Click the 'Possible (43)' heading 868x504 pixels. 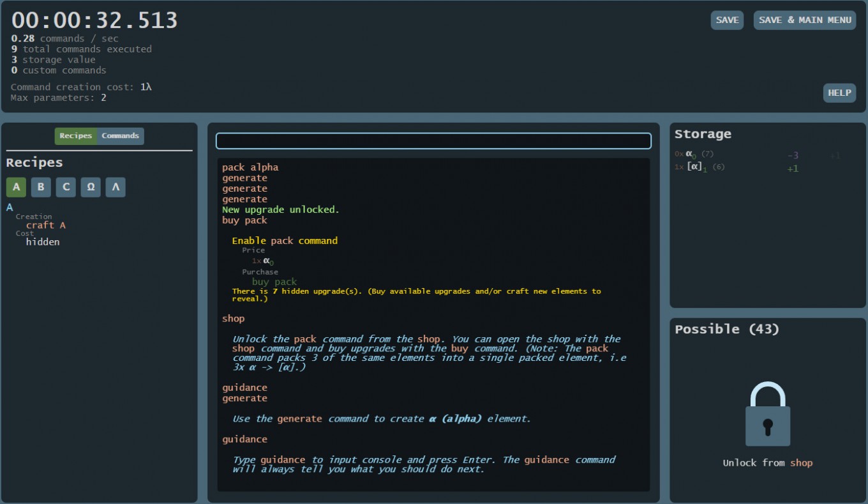pyautogui.click(x=728, y=329)
